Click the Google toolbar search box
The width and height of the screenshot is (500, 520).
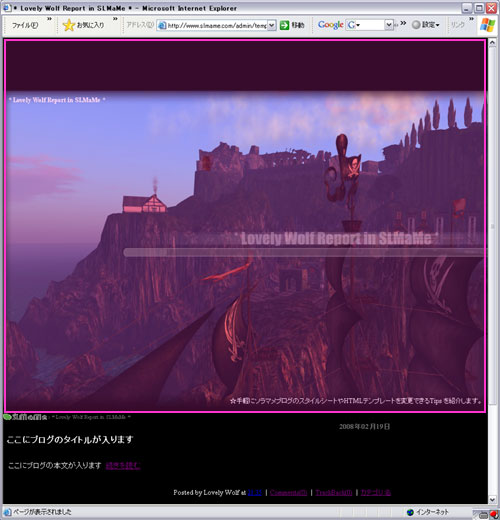point(369,25)
